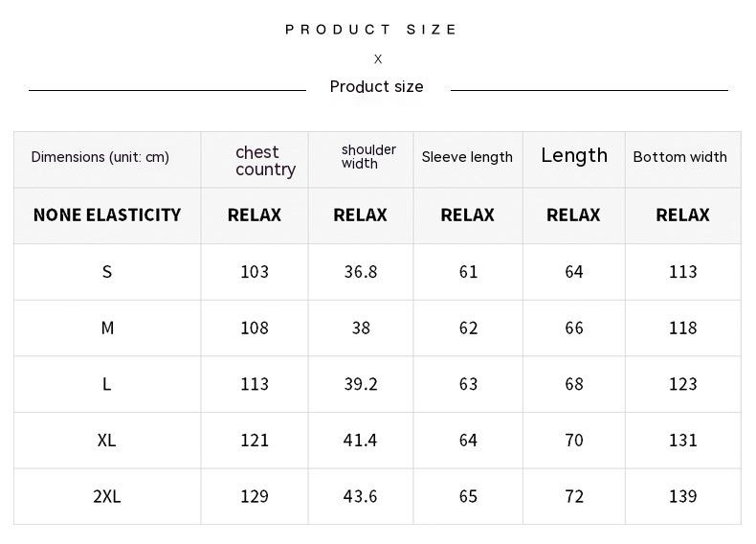Click the 'PRODUCT SIZE' heading text

click(371, 30)
